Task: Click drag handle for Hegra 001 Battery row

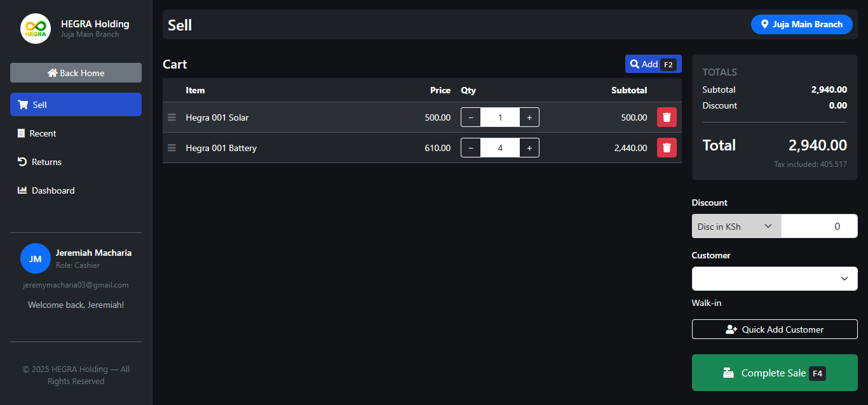Action: click(x=172, y=148)
